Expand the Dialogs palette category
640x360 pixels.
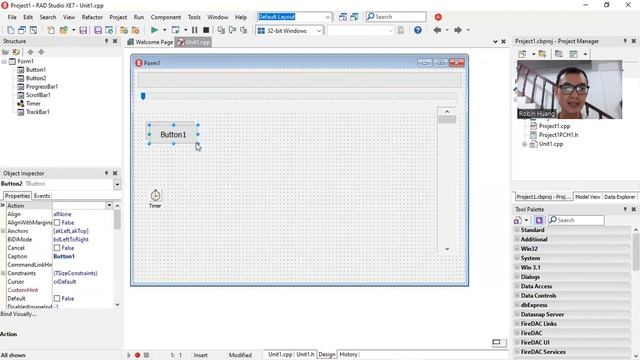tap(517, 277)
